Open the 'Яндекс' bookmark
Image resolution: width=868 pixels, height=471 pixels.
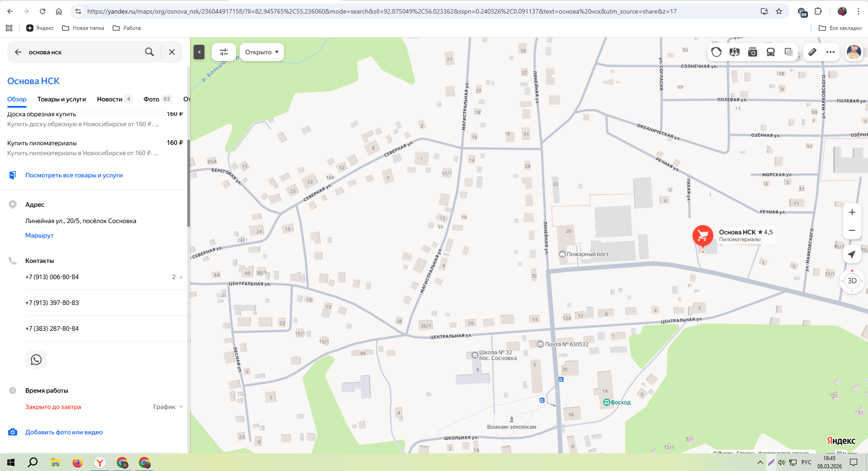[40, 28]
